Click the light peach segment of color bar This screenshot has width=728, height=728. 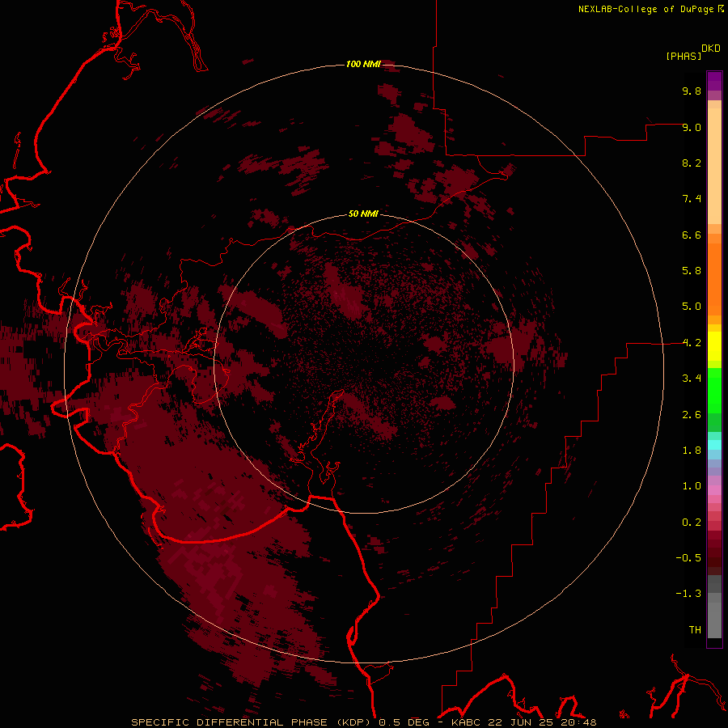714,166
